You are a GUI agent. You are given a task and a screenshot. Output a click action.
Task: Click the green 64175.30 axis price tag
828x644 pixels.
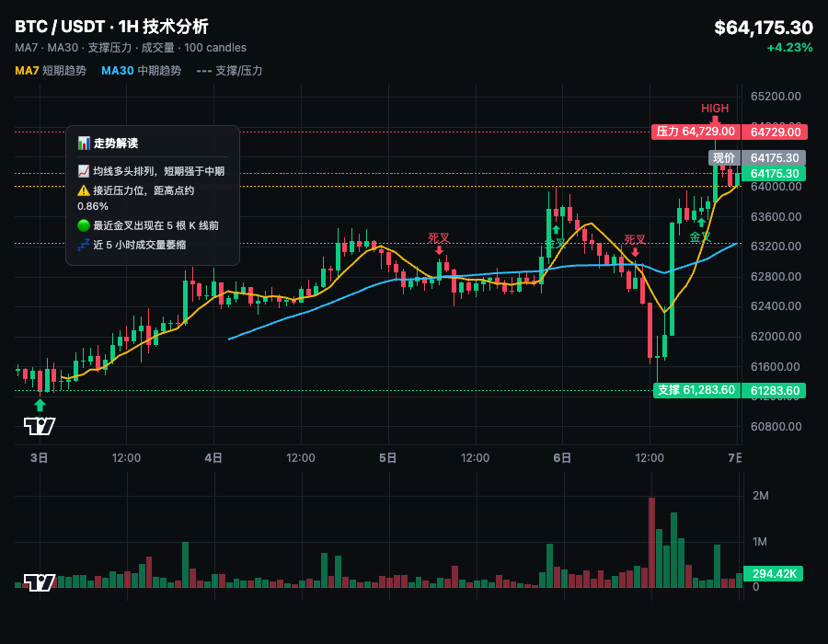pos(774,173)
